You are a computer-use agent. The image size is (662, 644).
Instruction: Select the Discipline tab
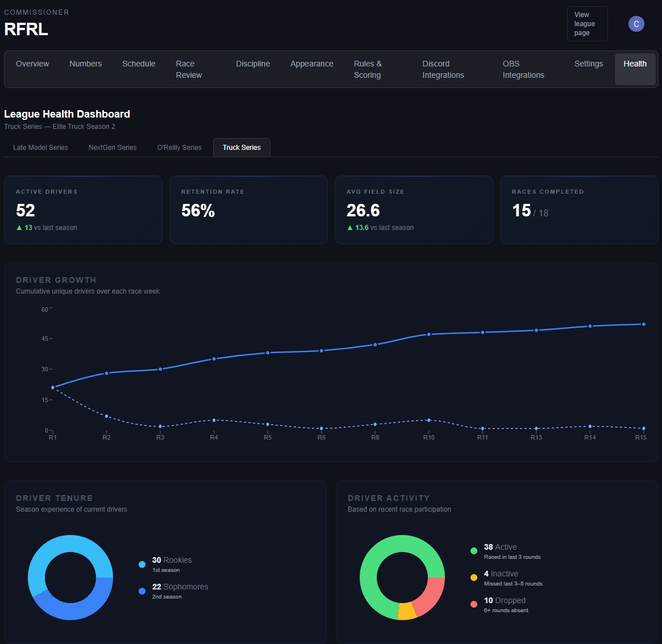[x=253, y=64]
